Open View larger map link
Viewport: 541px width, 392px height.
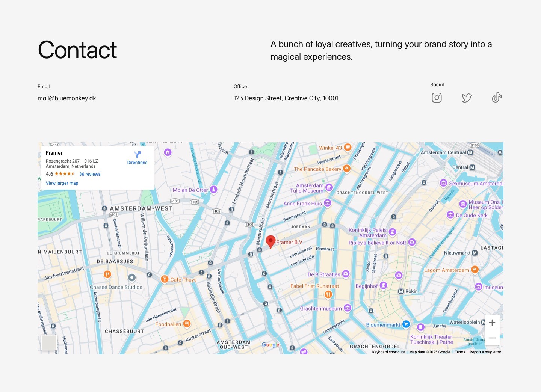62,183
